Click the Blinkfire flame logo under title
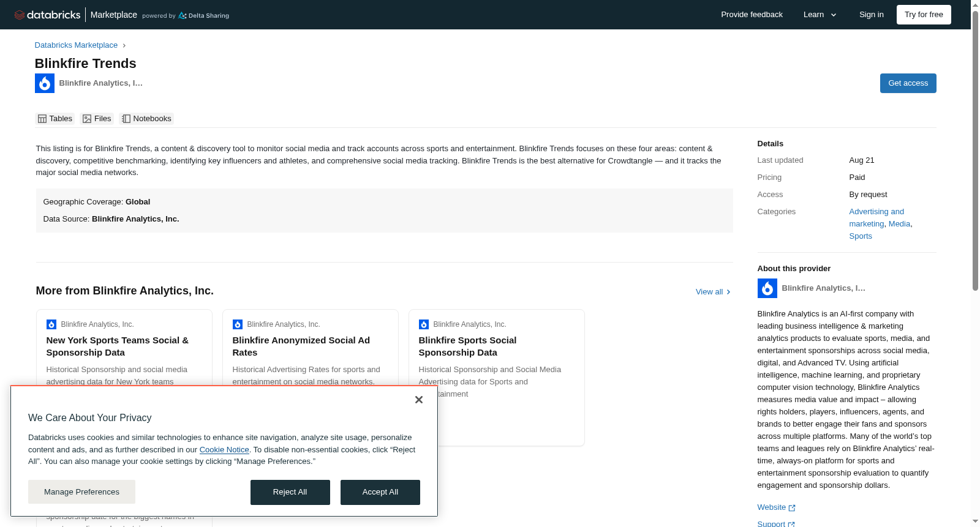Image resolution: width=980 pixels, height=527 pixels. click(x=45, y=83)
